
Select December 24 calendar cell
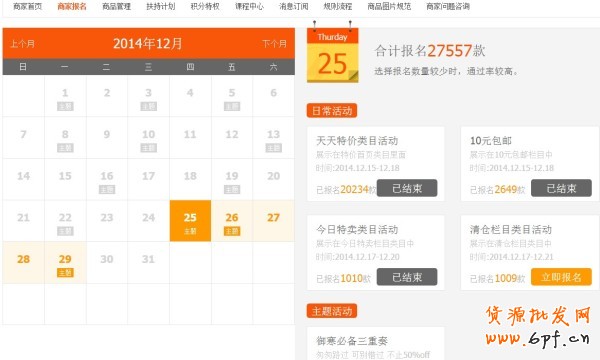click(x=148, y=221)
